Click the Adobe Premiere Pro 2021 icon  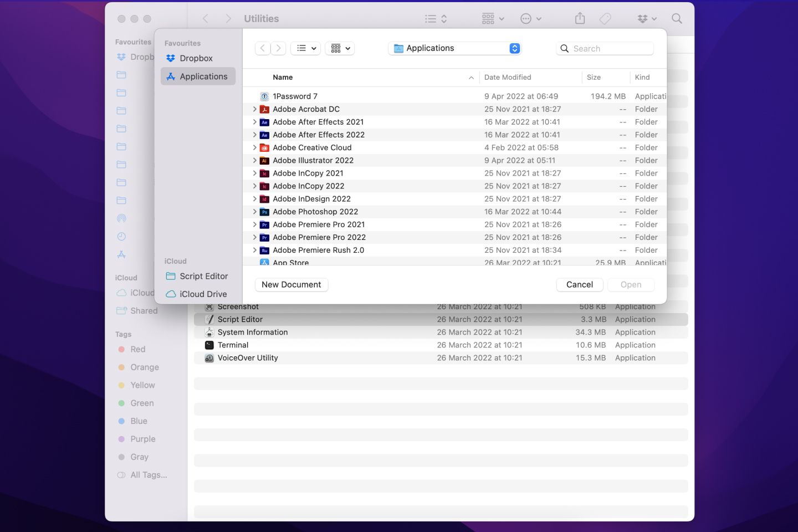[264, 224]
